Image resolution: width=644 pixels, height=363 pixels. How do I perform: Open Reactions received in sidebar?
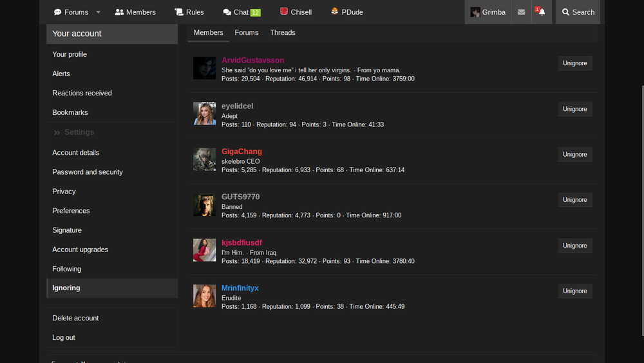coord(112,93)
